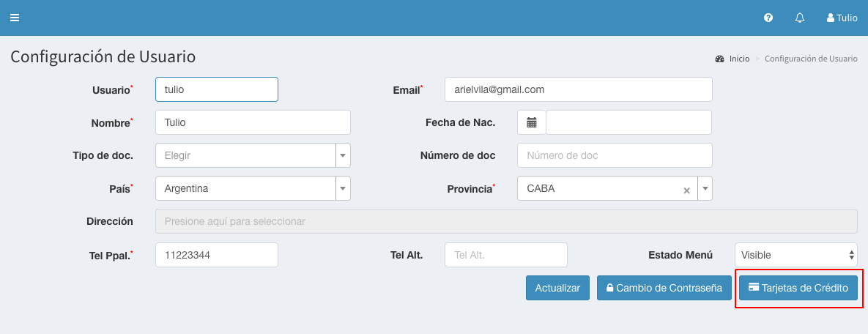Expand the País dropdown arrow
The image size is (868, 334).
point(343,188)
